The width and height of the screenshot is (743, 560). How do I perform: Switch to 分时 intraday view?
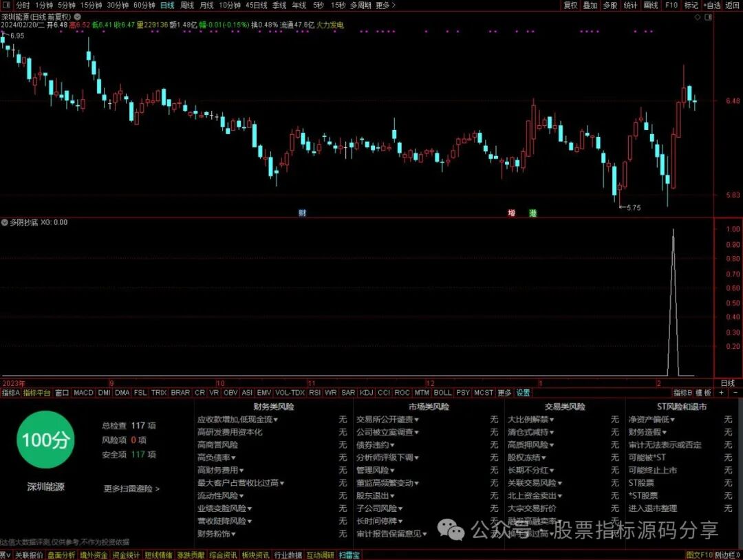click(x=23, y=6)
